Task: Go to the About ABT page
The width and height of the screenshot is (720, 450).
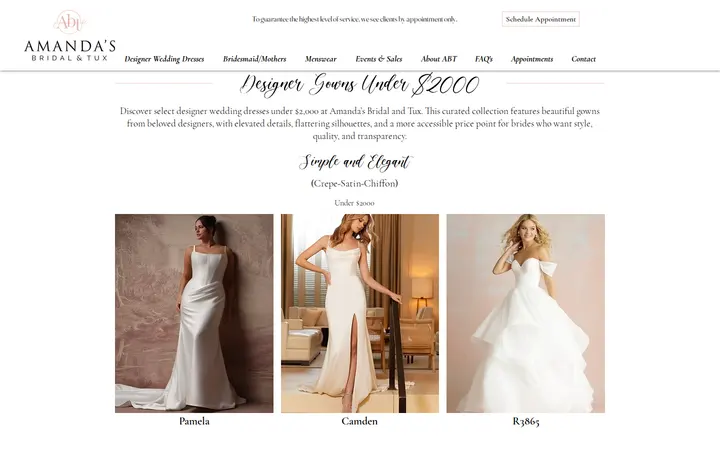Action: point(439,59)
